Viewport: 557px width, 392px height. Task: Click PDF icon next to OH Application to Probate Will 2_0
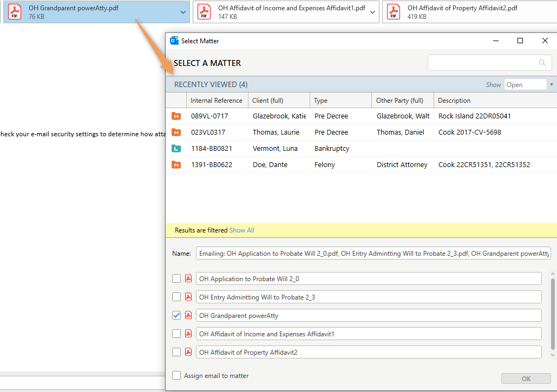tap(188, 278)
